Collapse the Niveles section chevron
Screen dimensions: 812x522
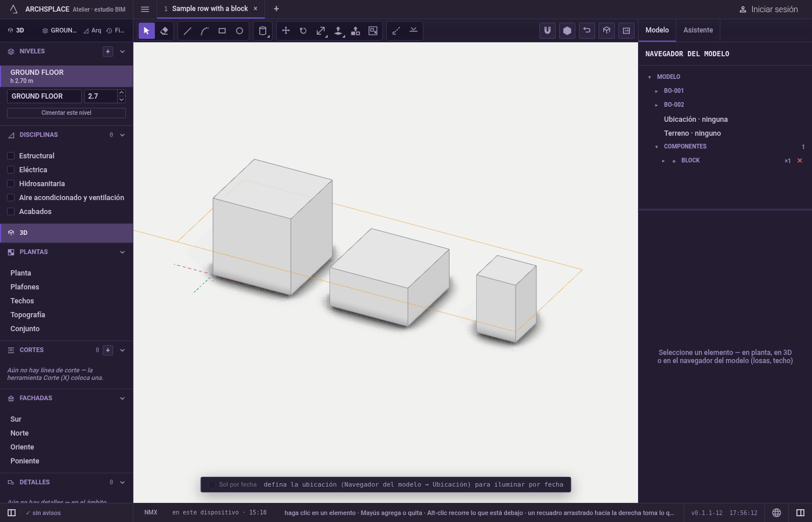coord(122,52)
